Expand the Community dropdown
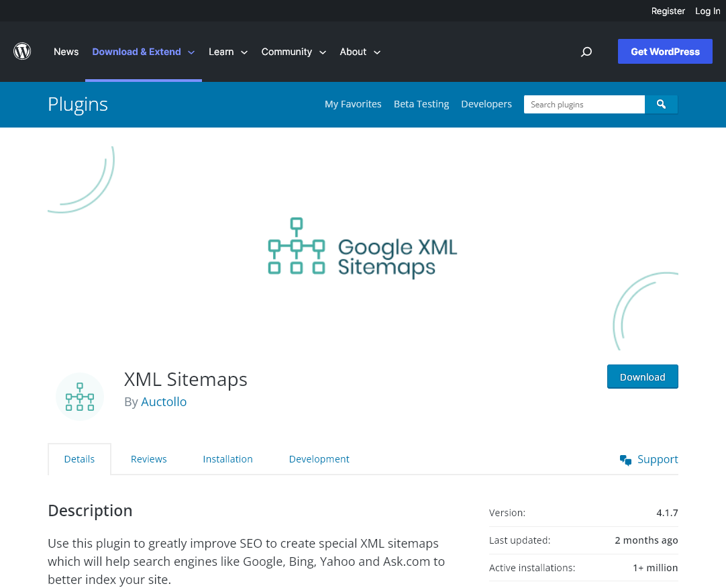Image resolution: width=726 pixels, height=588 pixels. point(293,52)
